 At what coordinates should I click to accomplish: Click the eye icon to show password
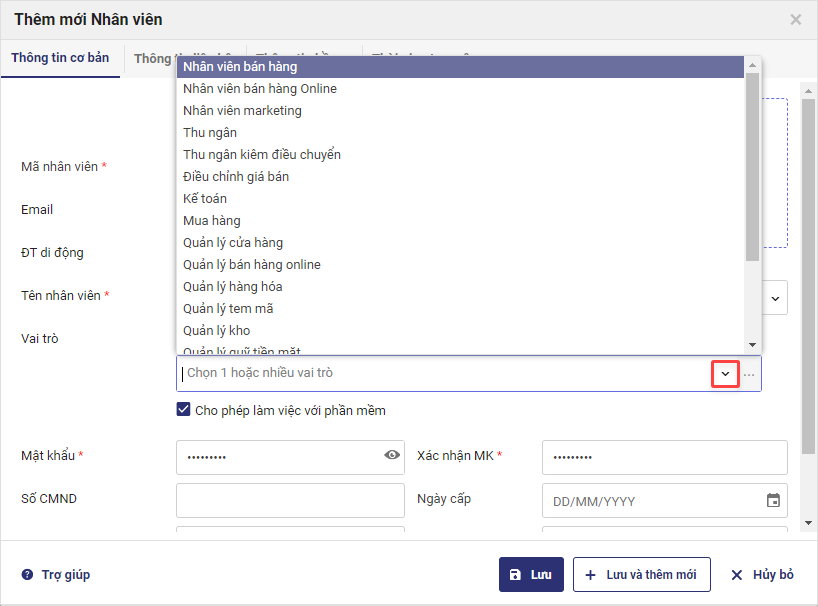392,455
